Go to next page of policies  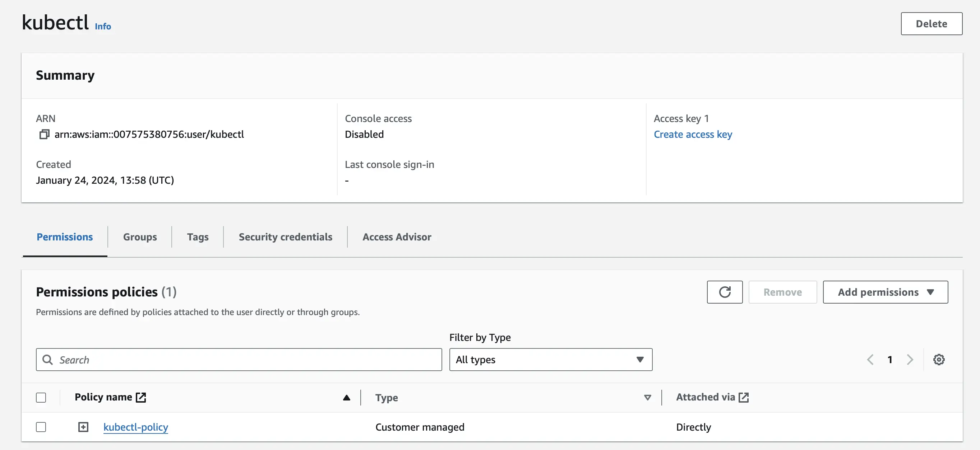click(x=910, y=360)
